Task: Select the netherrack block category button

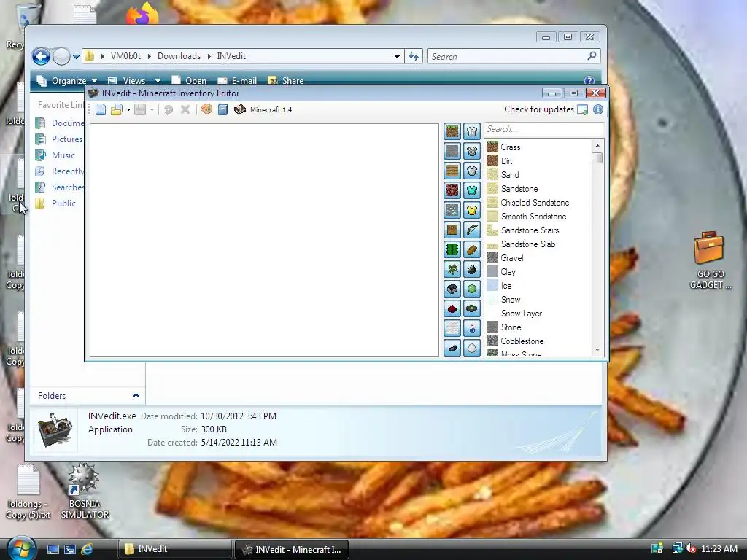Action: coord(452,190)
